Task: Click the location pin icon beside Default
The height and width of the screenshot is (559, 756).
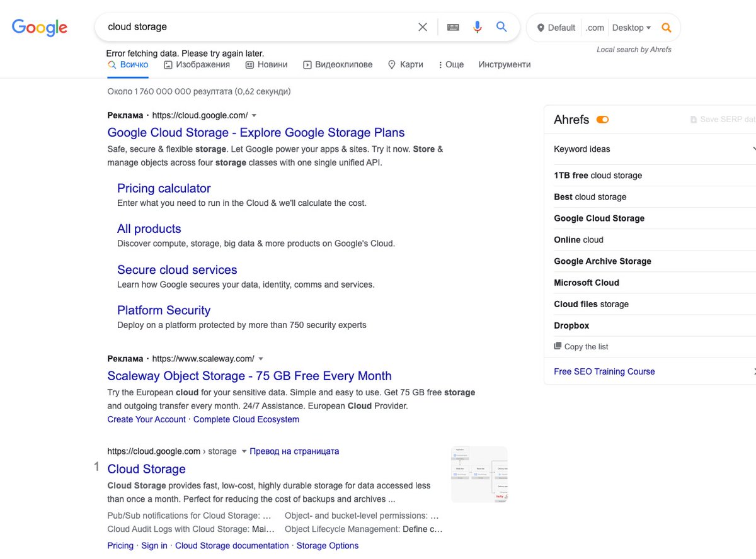Action: [541, 28]
